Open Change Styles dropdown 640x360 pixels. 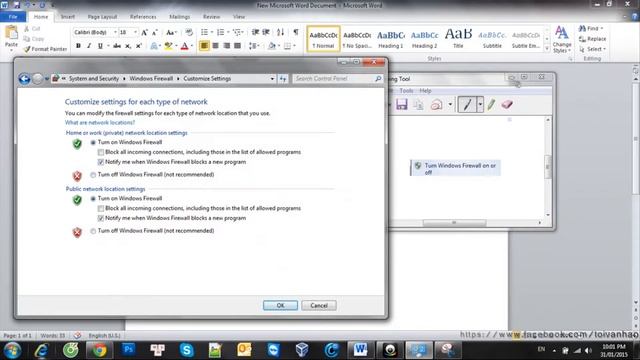pyautogui.click(x=562, y=39)
